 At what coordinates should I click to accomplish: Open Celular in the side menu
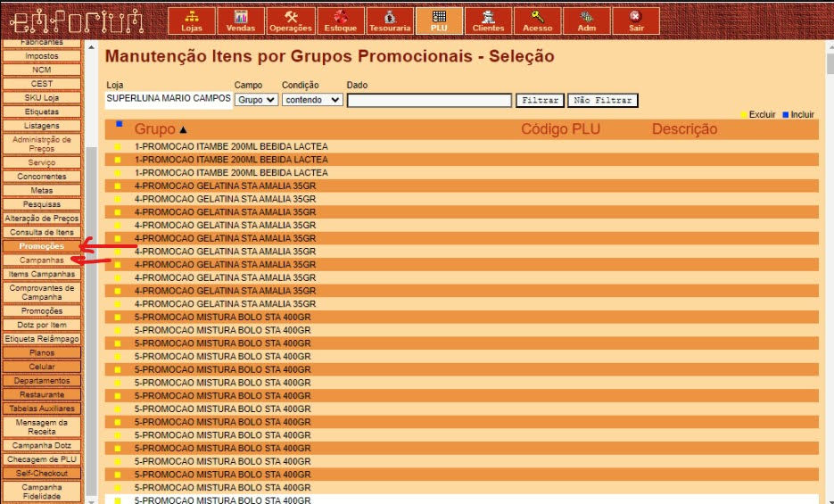coord(42,367)
